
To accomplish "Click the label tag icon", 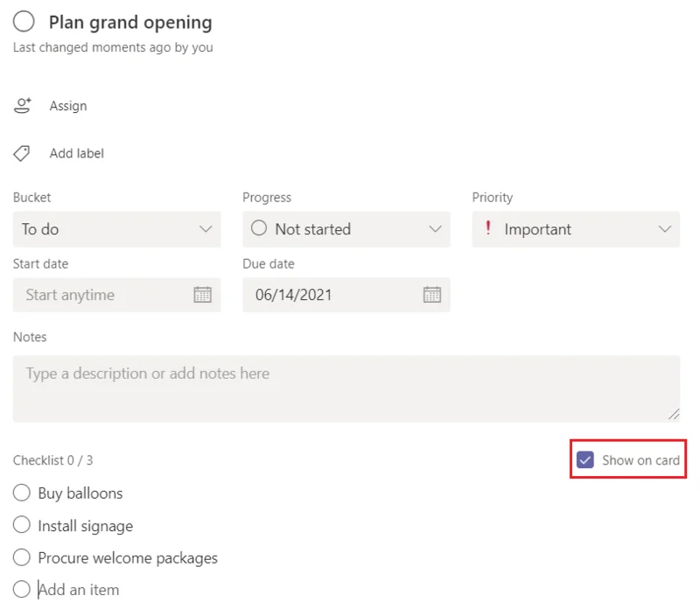I will point(21,153).
